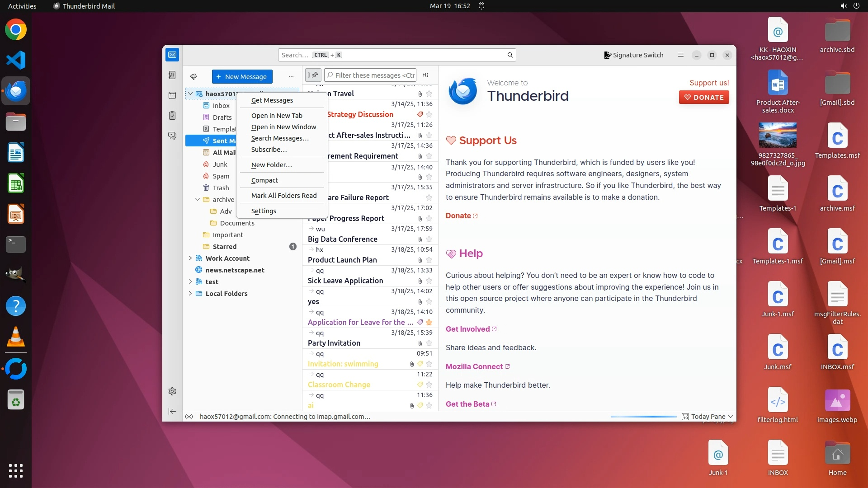Open the Thunderbird hamburger app menu
Image resolution: width=868 pixels, height=488 pixels.
tap(680, 55)
